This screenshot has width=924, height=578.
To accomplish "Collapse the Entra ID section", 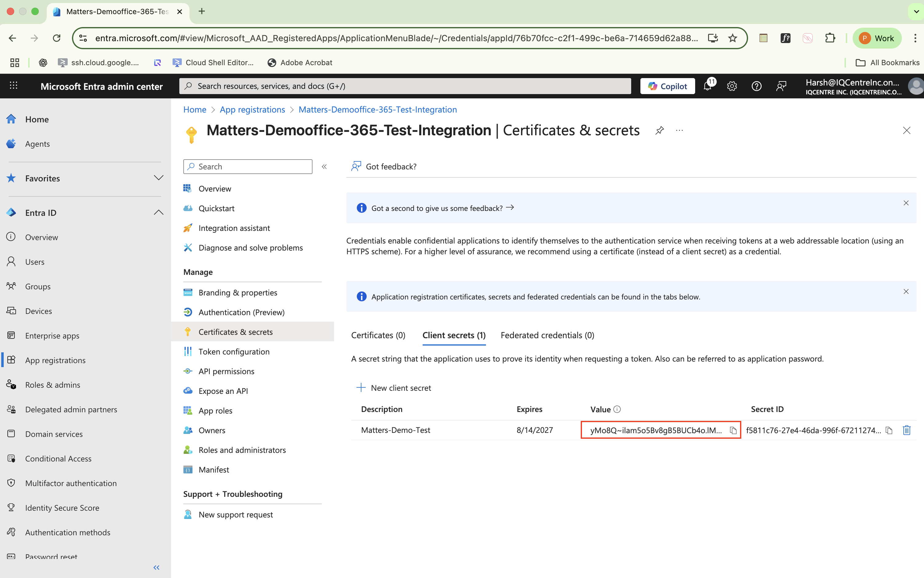I will click(x=158, y=213).
